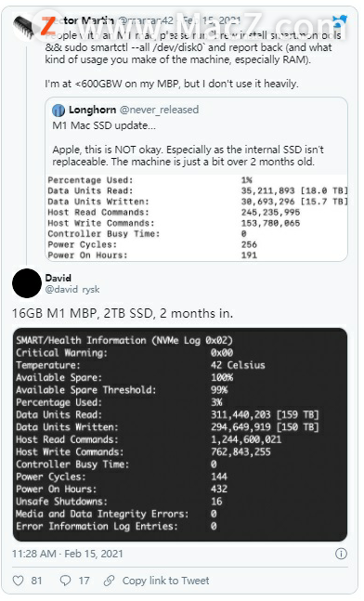Open the Longhorn display name
Viewport: 364px width, 601px height.
[x=92, y=110]
